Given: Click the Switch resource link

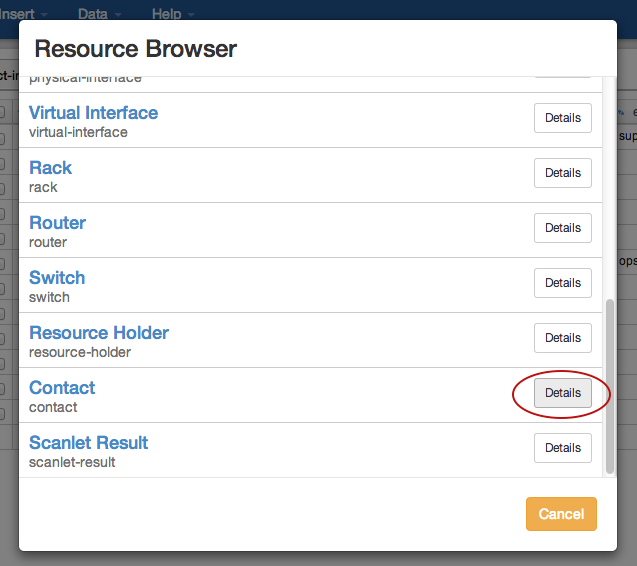Looking at the screenshot, I should 57,278.
